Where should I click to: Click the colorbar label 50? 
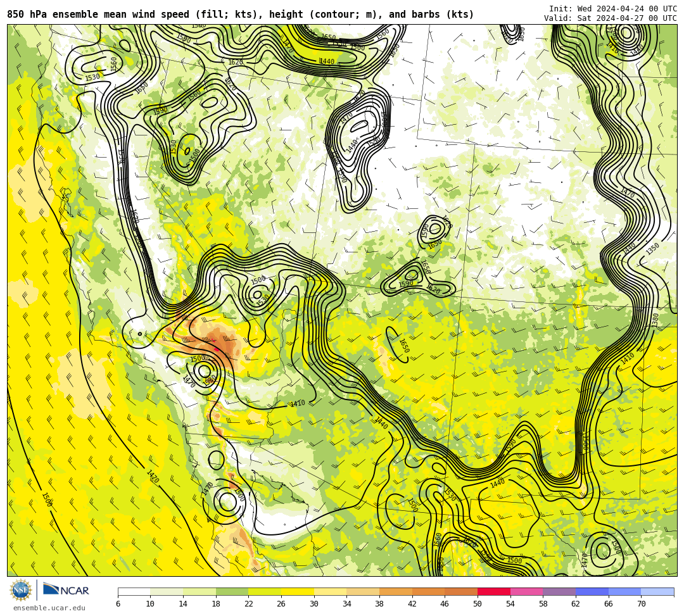tap(478, 604)
